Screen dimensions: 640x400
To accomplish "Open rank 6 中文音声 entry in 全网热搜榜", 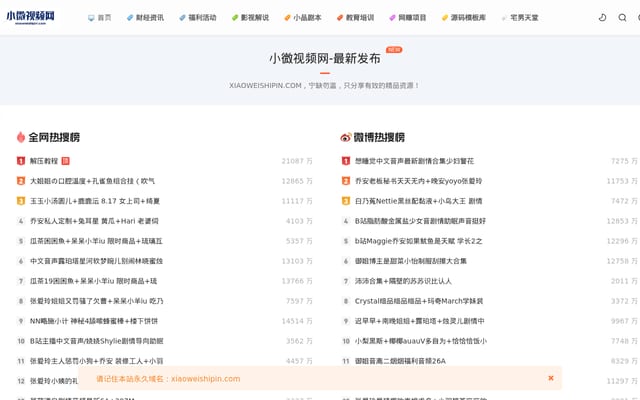I will [96, 261].
